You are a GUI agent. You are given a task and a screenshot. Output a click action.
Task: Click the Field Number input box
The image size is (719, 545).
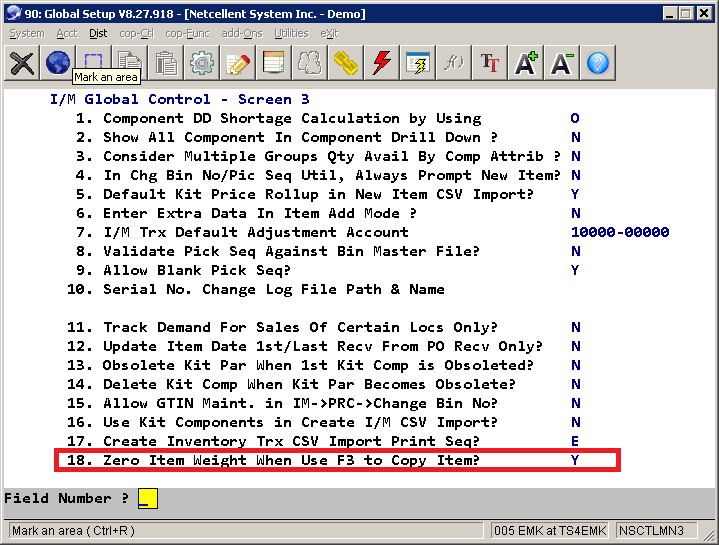(x=147, y=498)
